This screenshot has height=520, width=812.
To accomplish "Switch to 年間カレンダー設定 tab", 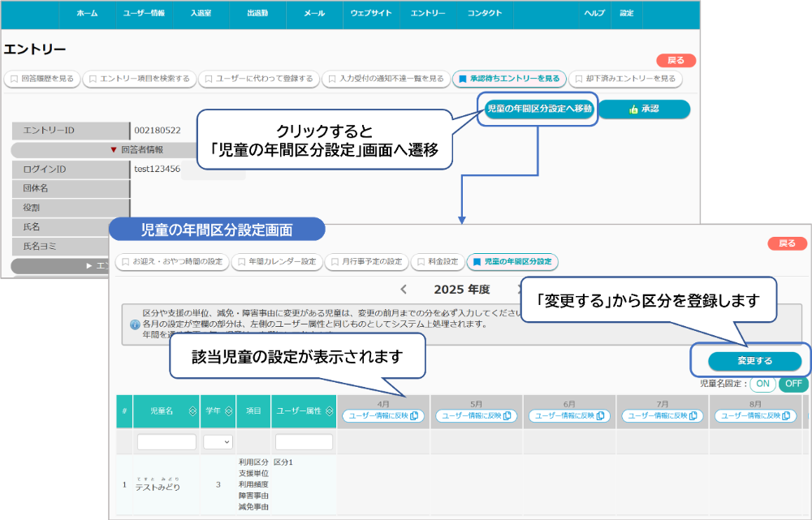I will [x=277, y=262].
